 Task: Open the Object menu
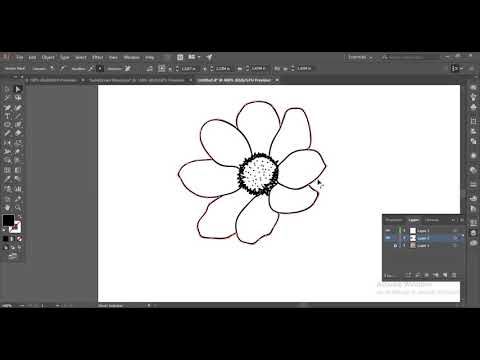(48, 57)
